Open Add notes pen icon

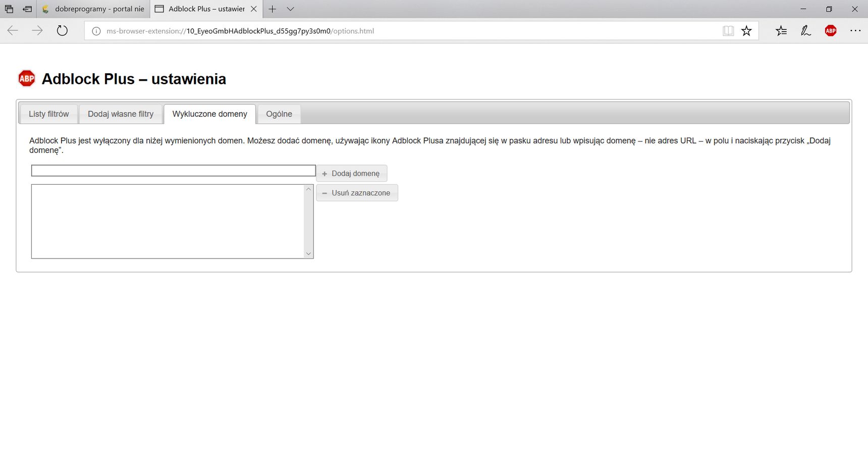806,31
